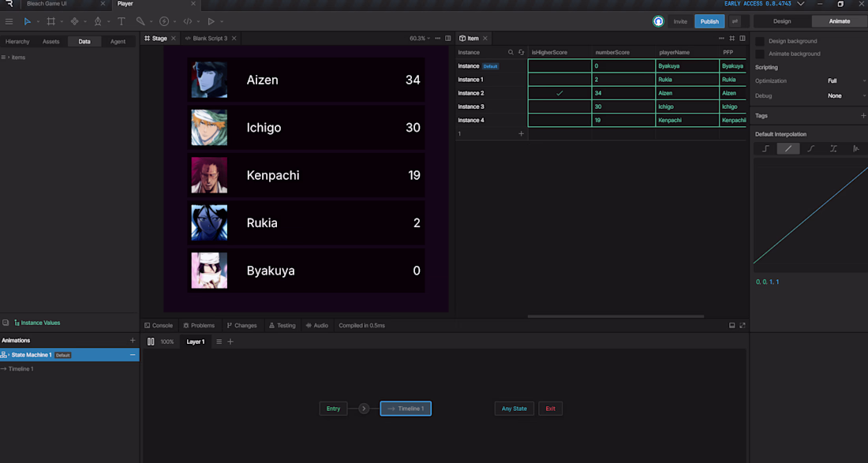
Task: Click the swap arrows button beside Publish
Action: tap(735, 21)
